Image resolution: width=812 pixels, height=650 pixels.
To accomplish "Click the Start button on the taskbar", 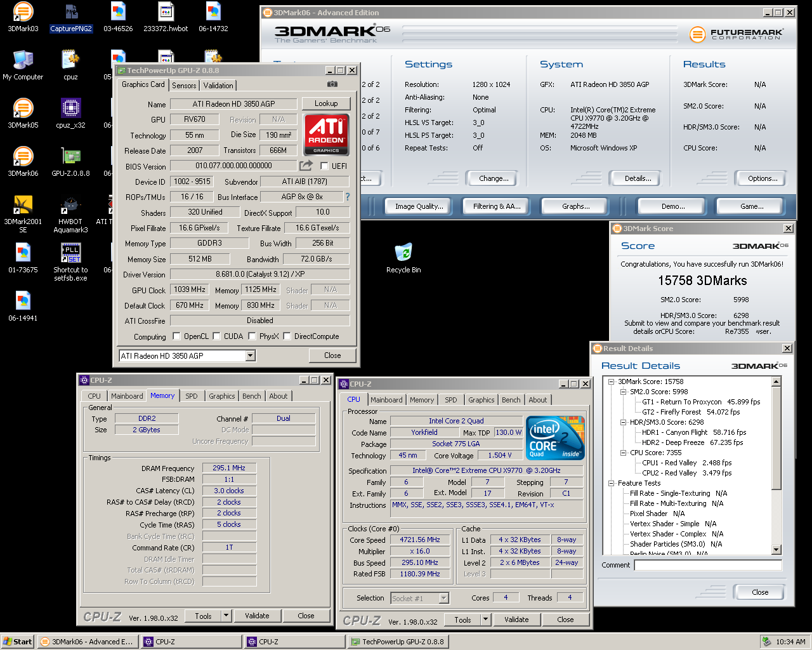I will 18,642.
